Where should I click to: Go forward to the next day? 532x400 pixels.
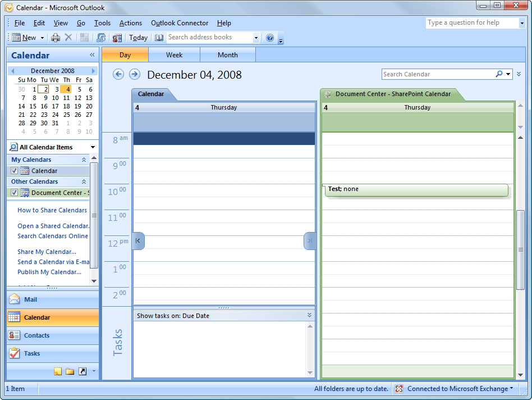coord(134,74)
